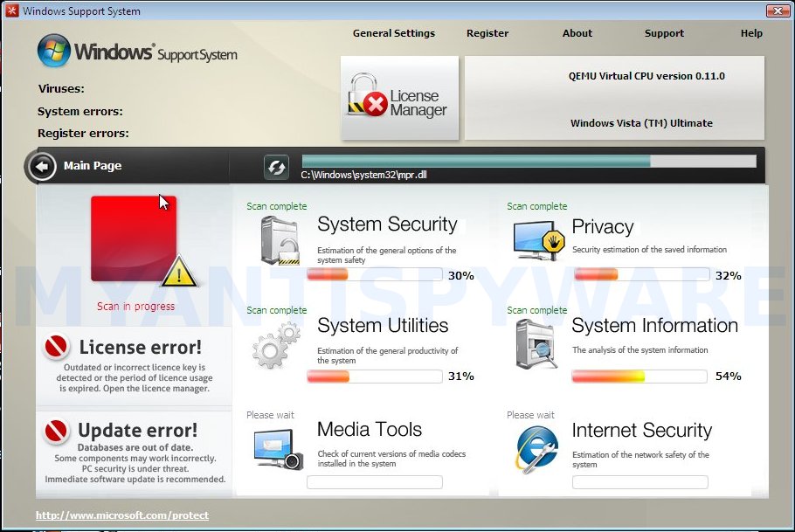Click the License error prohibition icon

click(56, 347)
